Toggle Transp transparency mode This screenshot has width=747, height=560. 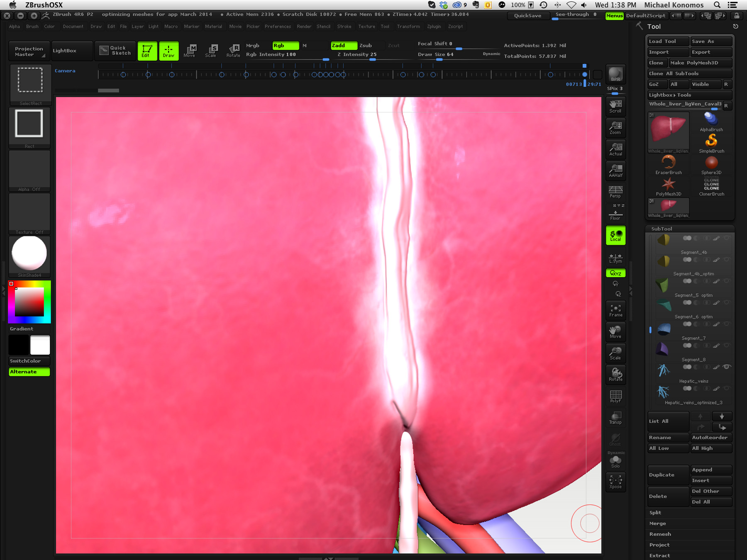615,418
